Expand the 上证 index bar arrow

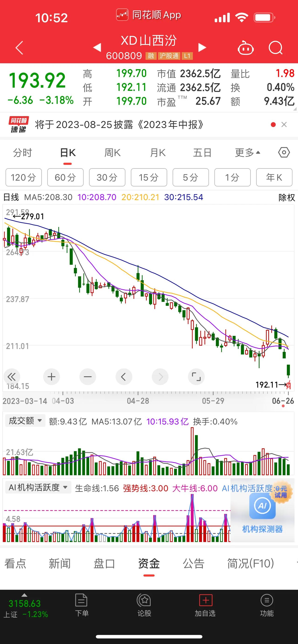[24, 595]
